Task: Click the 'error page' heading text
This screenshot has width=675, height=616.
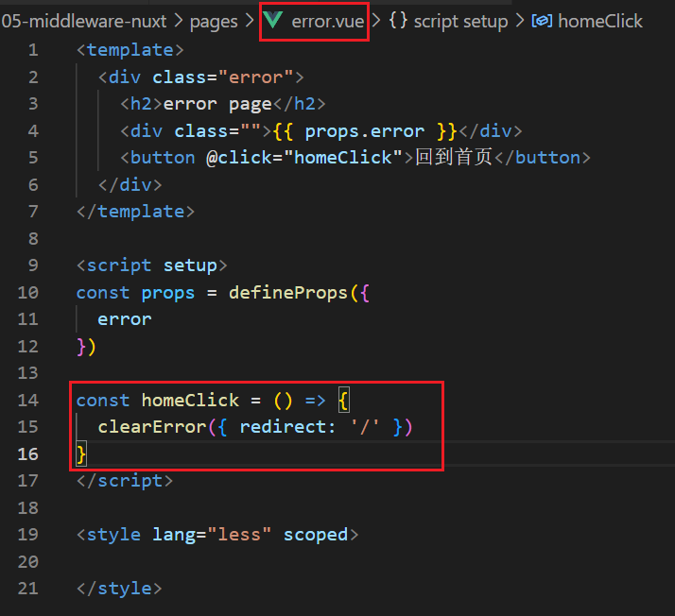Action: pyautogui.click(x=217, y=105)
